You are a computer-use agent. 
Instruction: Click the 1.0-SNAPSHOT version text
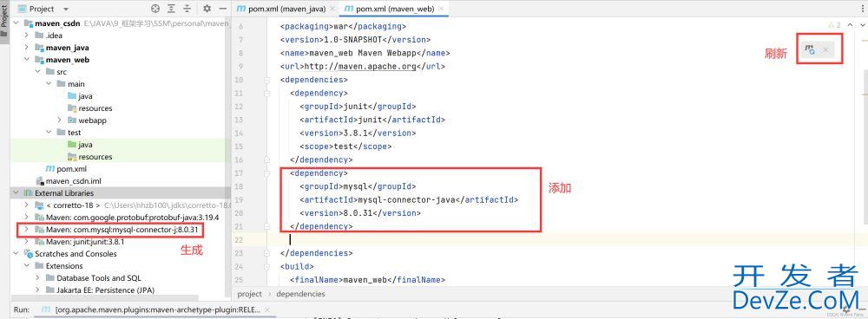[353, 40]
